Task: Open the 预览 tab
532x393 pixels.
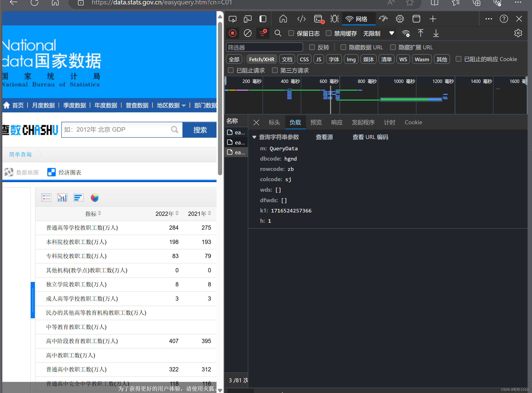Action: point(316,122)
